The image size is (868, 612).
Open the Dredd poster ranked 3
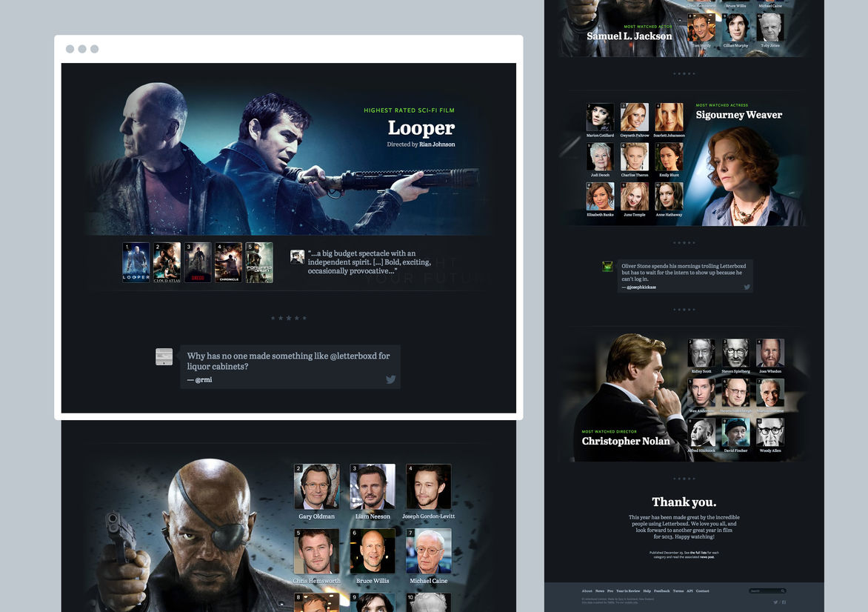[x=198, y=262]
